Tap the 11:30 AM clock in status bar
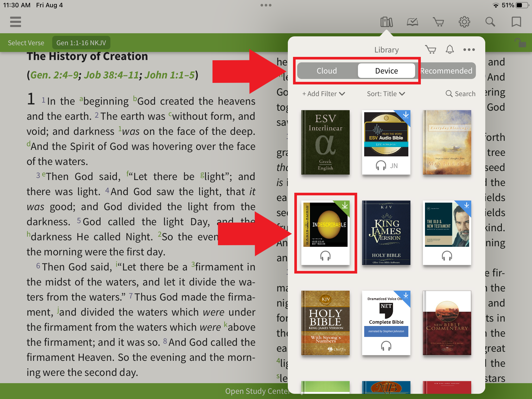 pos(17,5)
